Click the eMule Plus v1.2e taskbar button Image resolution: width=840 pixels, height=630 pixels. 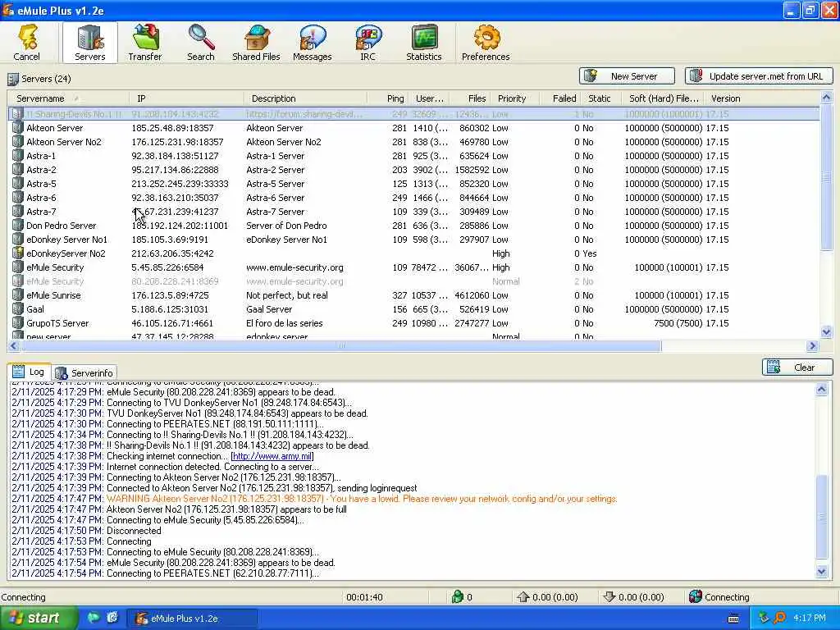click(192, 619)
